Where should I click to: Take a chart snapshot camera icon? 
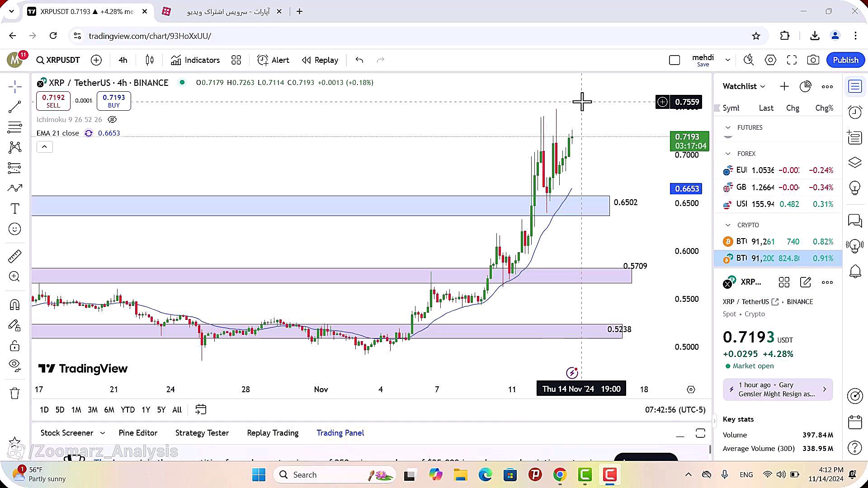(x=813, y=60)
